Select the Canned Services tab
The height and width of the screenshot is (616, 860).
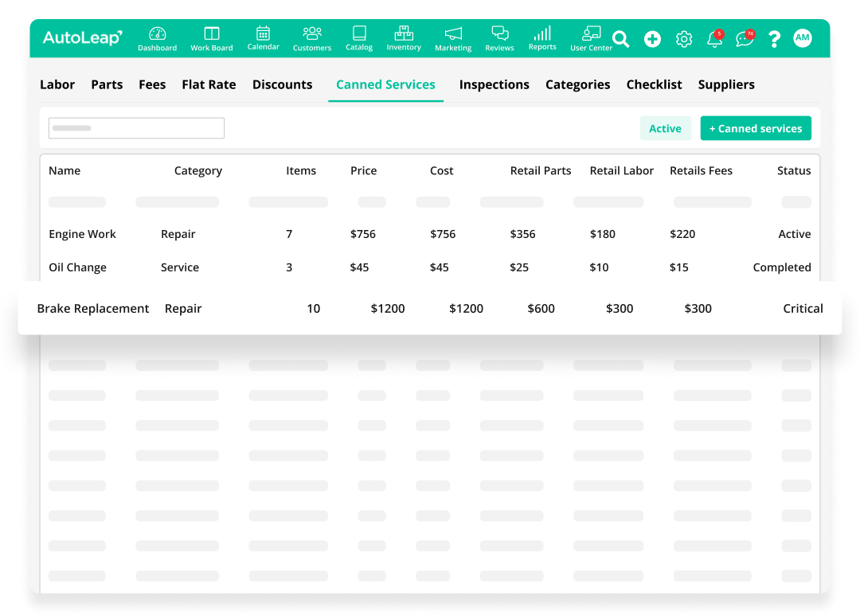[385, 84]
